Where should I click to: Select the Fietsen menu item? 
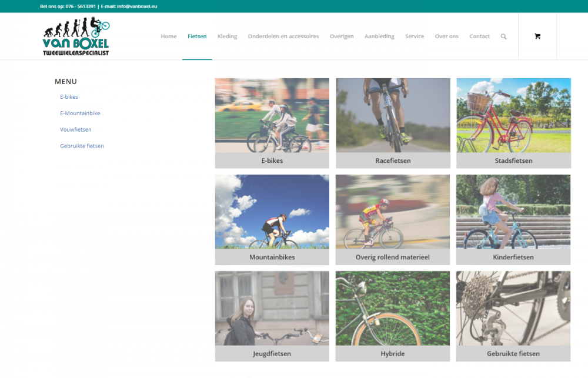point(197,36)
